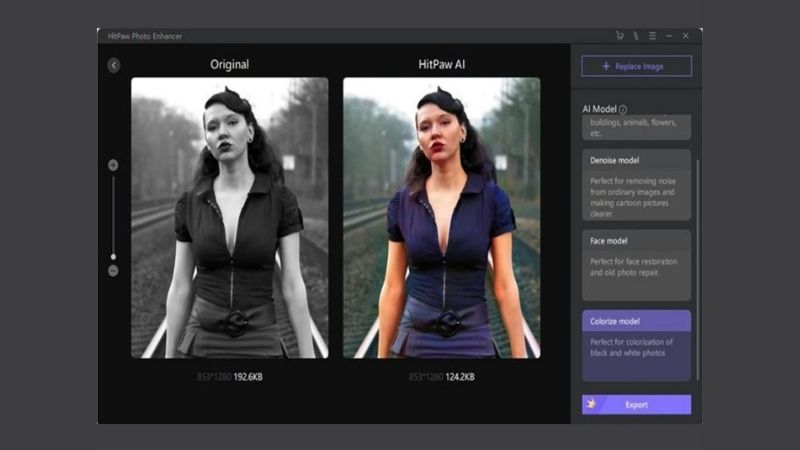Click the HitPaw Photo Enhancer title text
Screen dimensions: 800x450
coord(145,36)
